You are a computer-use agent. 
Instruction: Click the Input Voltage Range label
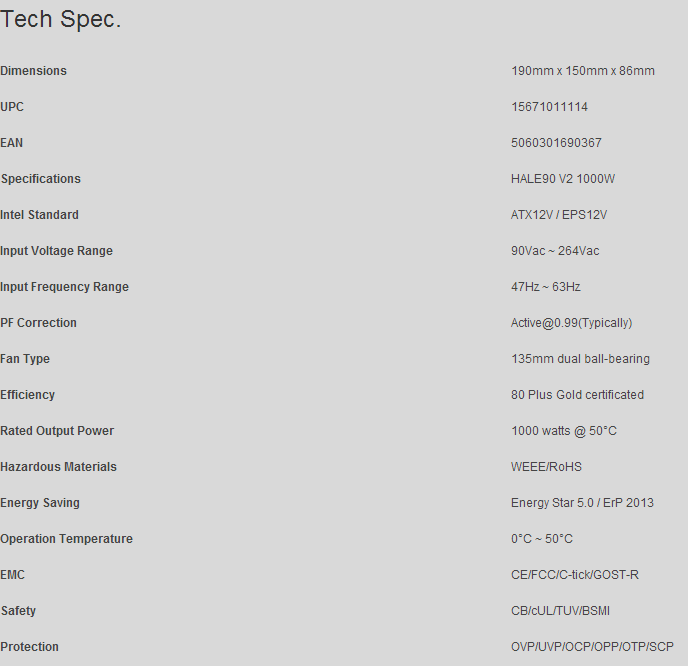point(57,251)
